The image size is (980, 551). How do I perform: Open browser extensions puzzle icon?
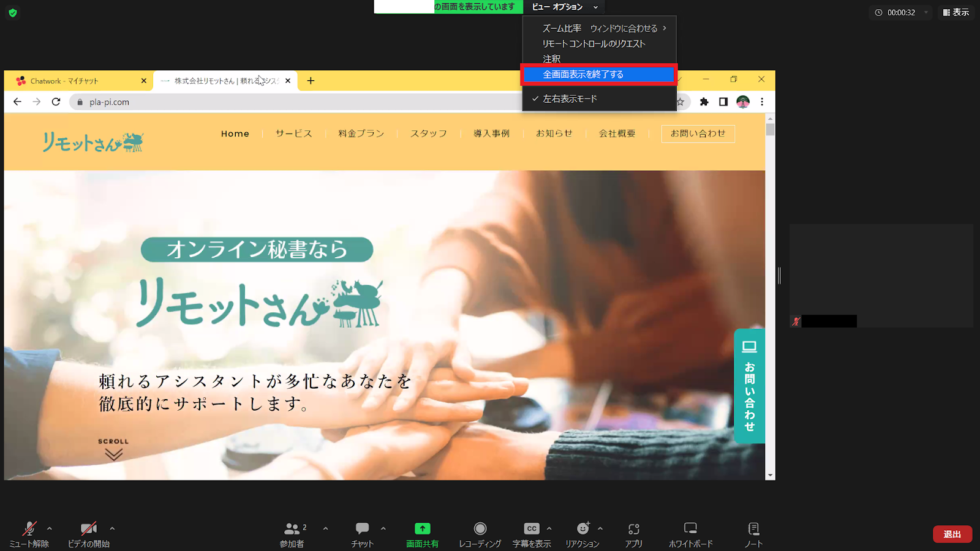coord(704,102)
